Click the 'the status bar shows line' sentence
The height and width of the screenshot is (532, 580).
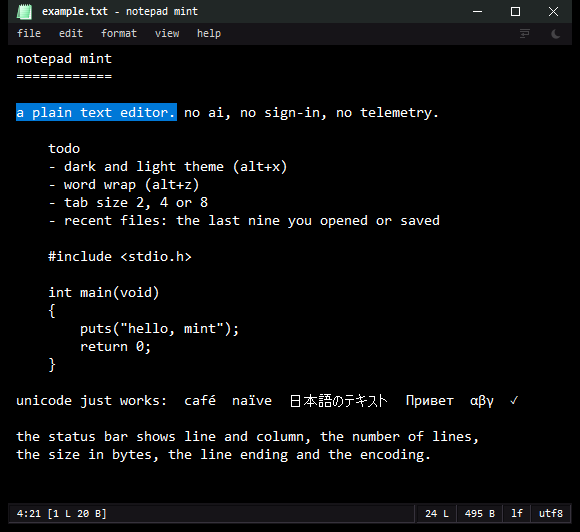pyautogui.click(x=247, y=437)
